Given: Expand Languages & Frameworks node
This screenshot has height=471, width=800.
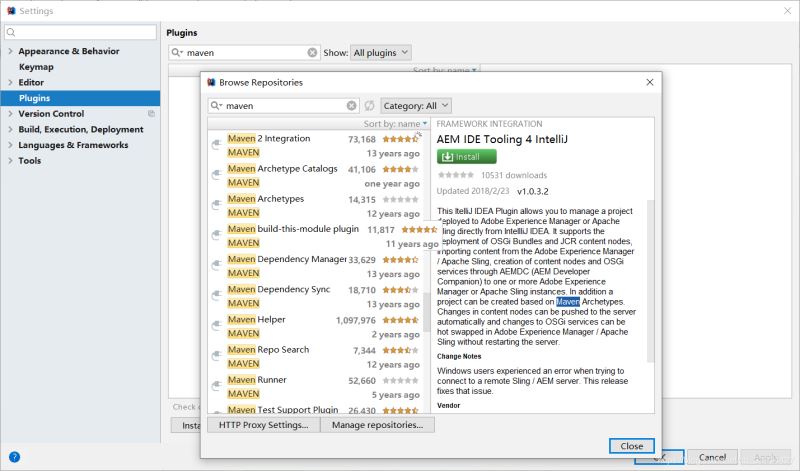Looking at the screenshot, I should 10,145.
